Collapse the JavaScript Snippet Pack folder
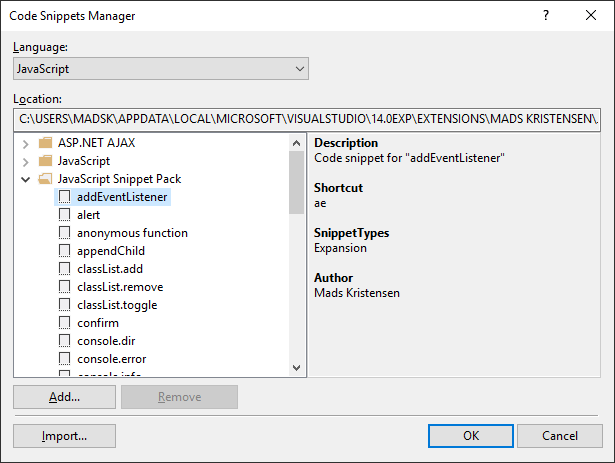Viewport: 615px width, 463px height. (25, 179)
